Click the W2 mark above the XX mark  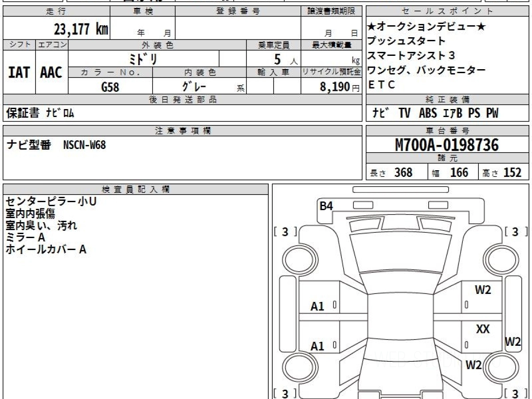pyautogui.click(x=483, y=290)
